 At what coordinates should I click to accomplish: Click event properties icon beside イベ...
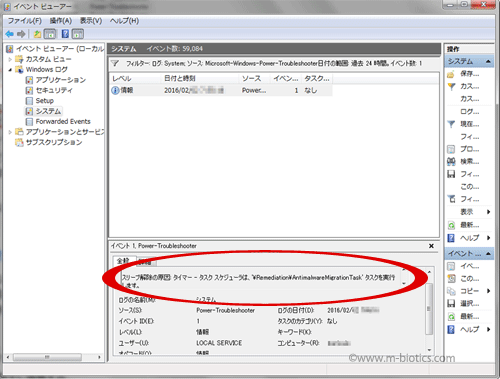[x=451, y=266]
